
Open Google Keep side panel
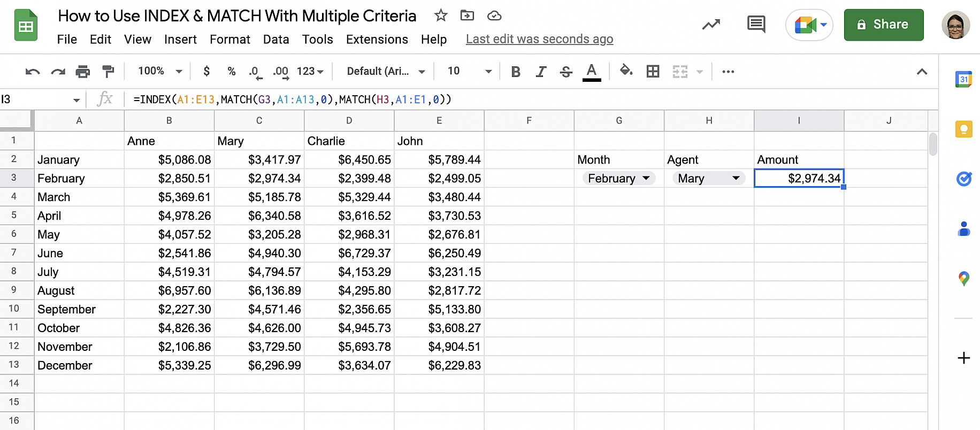(x=963, y=129)
